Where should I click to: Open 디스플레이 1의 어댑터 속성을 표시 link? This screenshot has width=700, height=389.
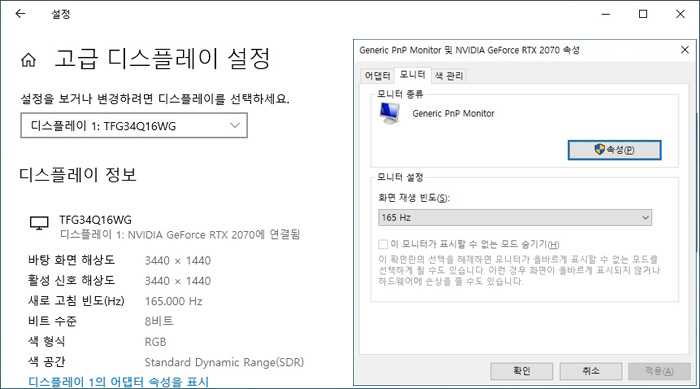click(x=118, y=382)
